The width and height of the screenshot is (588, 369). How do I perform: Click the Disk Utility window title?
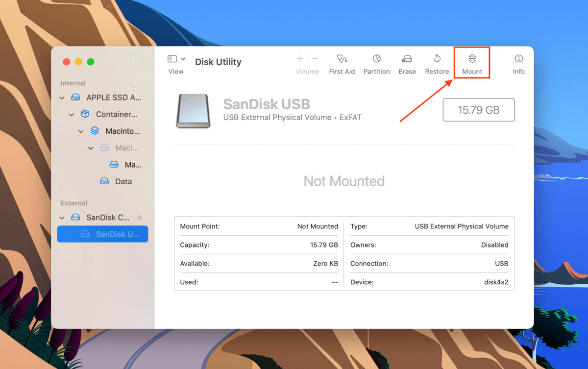(x=218, y=62)
